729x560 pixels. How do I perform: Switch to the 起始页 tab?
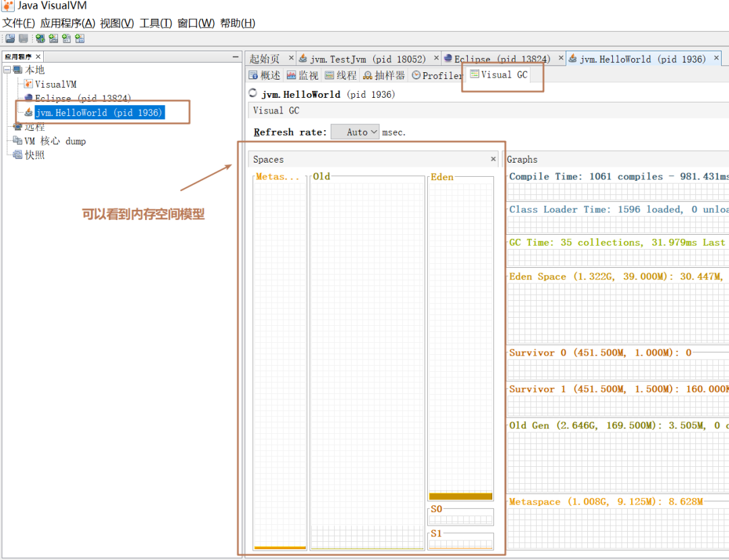[265, 59]
